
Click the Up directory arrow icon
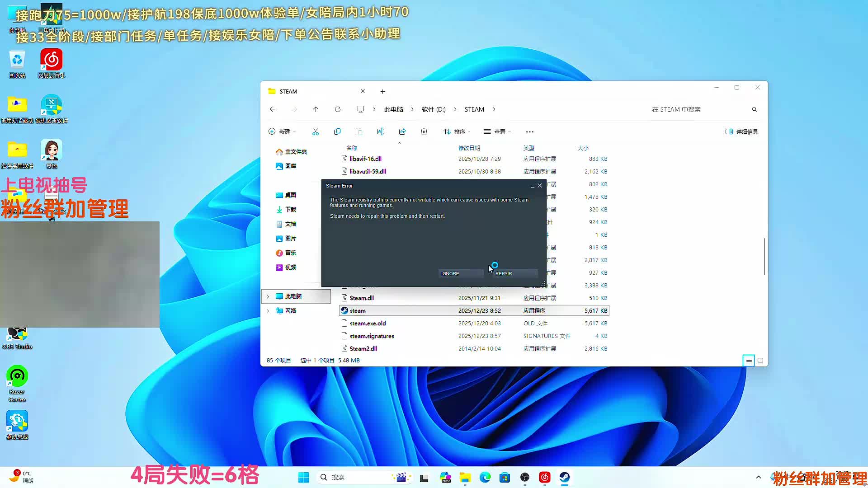point(316,109)
